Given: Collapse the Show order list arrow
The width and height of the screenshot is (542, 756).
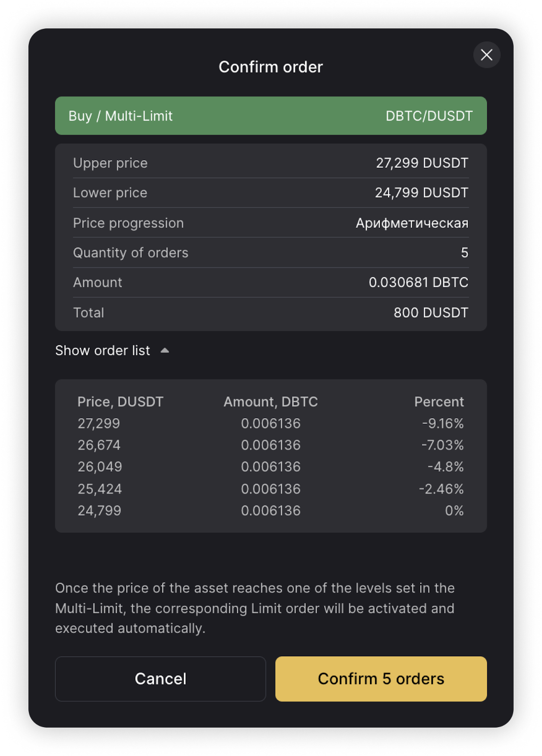Looking at the screenshot, I should (164, 351).
